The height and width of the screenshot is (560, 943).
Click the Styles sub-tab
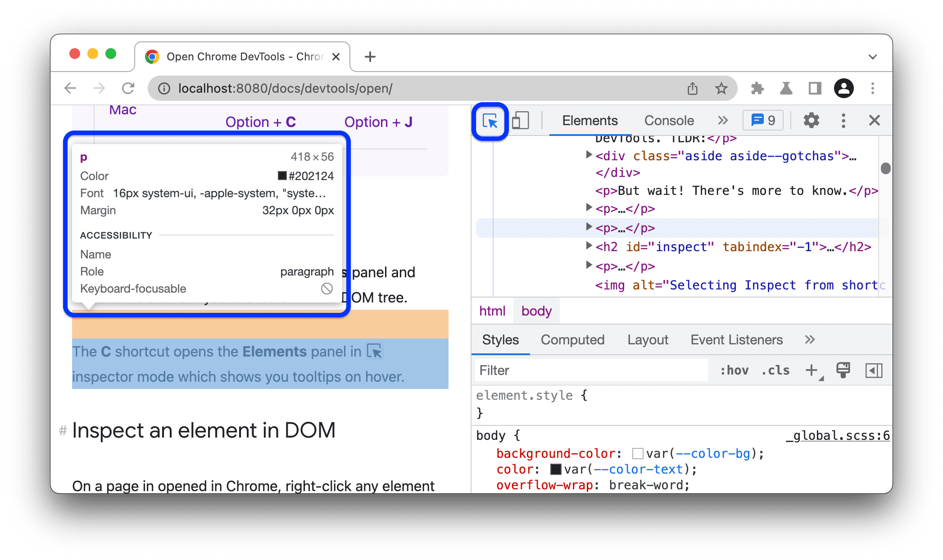coord(500,340)
